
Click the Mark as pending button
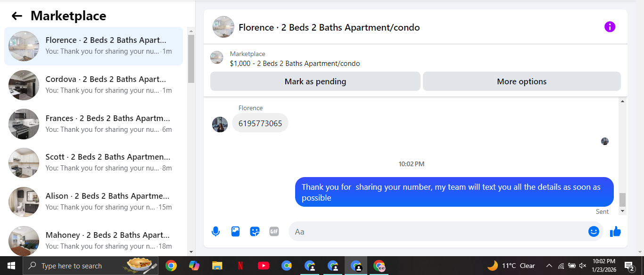coord(315,81)
